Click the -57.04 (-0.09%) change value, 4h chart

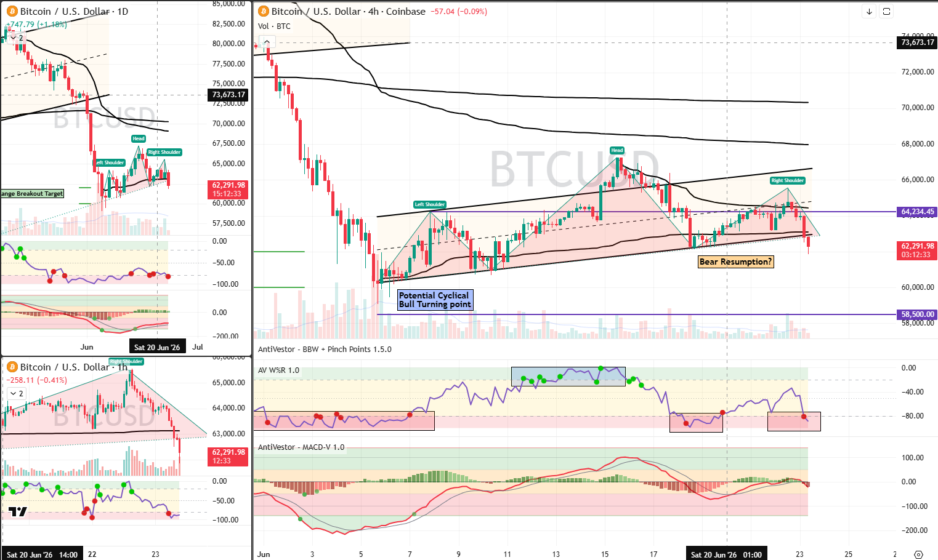(458, 11)
